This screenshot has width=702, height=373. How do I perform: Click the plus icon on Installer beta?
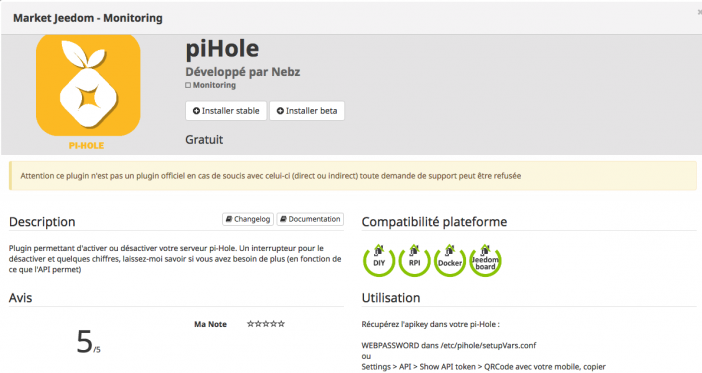280,111
